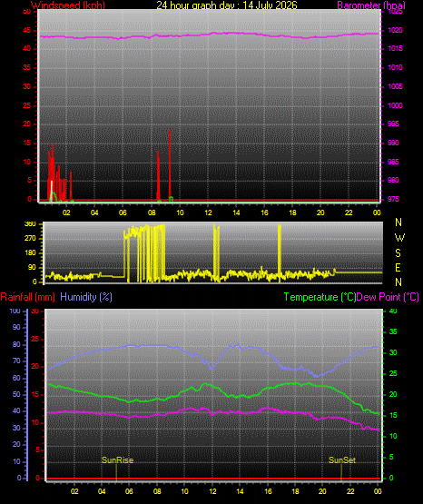
Task: Click the "995" barometer axis value
Action: (x=393, y=124)
